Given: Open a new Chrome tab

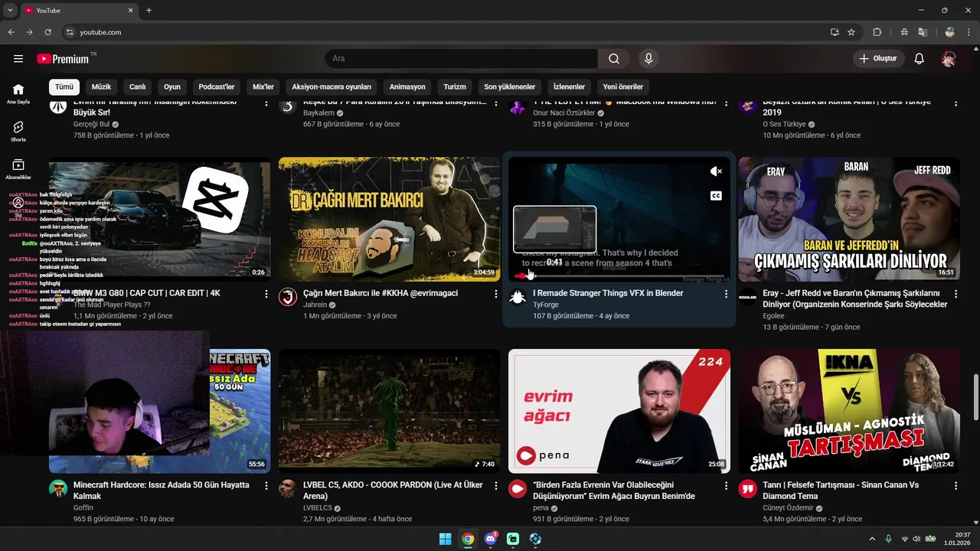Looking at the screenshot, I should point(149,10).
